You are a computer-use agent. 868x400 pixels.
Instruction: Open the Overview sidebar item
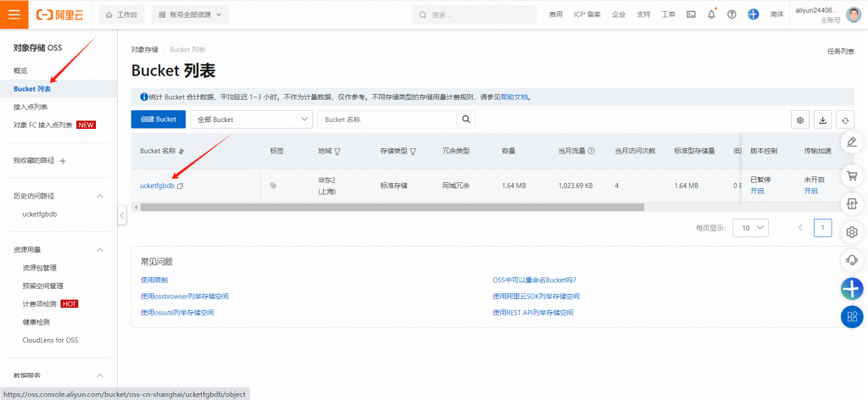(20, 71)
